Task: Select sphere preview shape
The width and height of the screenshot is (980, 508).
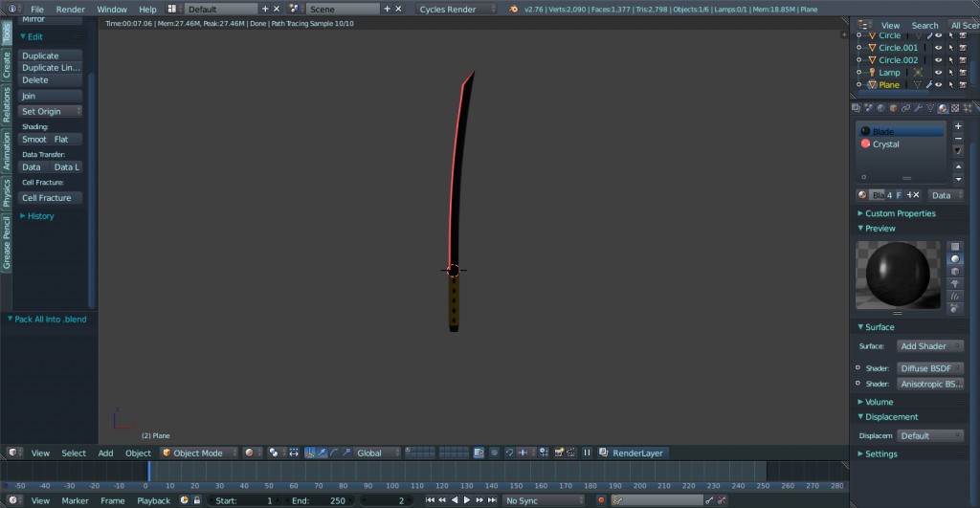Action: coord(955,258)
